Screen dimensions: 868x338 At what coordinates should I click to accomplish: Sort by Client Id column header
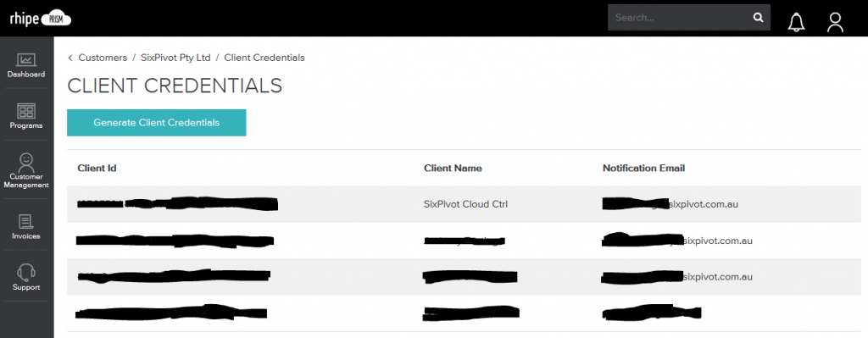(97, 169)
